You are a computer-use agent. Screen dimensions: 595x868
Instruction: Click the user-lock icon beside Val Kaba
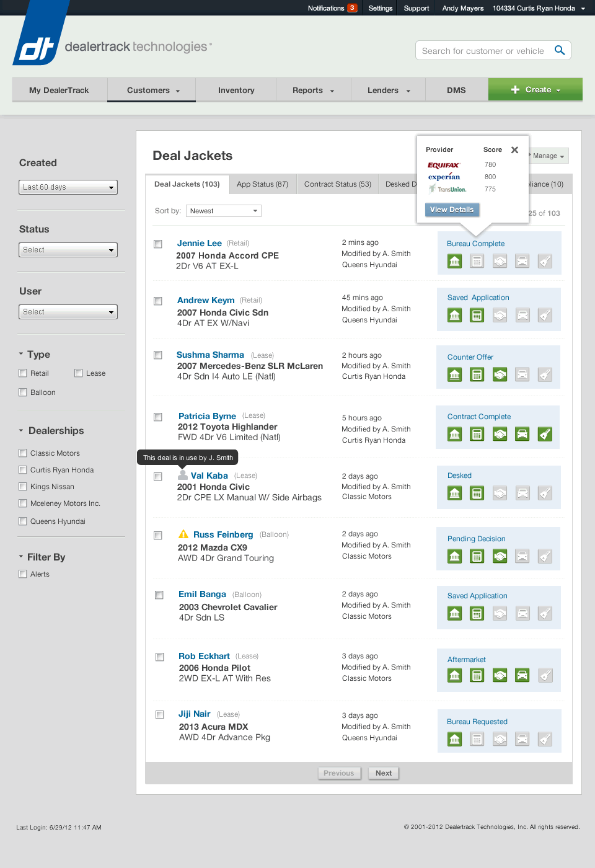[x=183, y=475]
